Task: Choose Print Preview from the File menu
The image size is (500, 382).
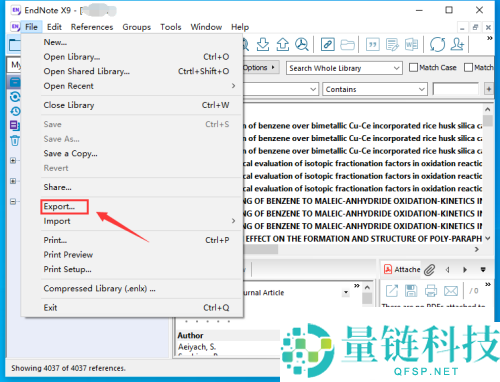Action: tap(68, 255)
